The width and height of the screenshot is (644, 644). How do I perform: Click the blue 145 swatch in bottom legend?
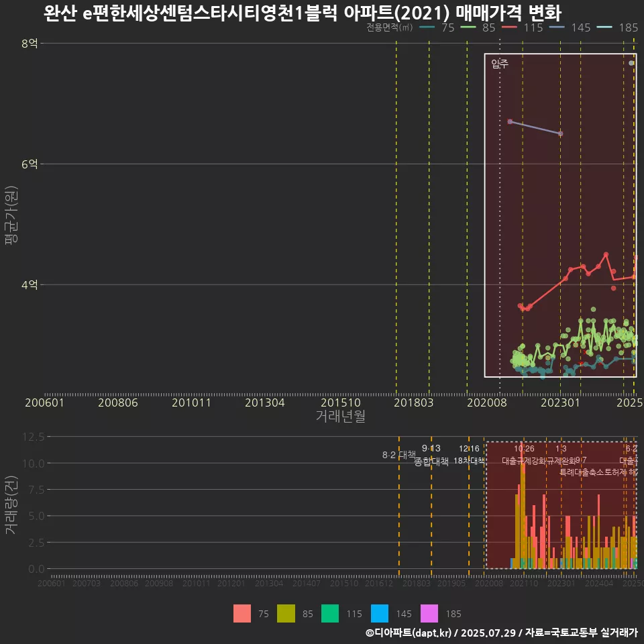coord(380,614)
